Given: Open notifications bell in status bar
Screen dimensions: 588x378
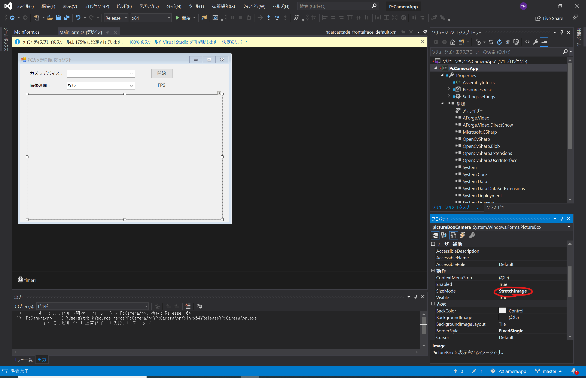Looking at the screenshot, I should click(575, 371).
